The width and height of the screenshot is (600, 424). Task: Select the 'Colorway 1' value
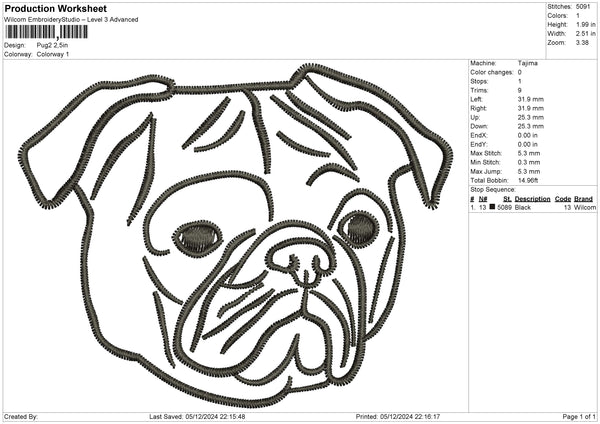tap(53, 54)
